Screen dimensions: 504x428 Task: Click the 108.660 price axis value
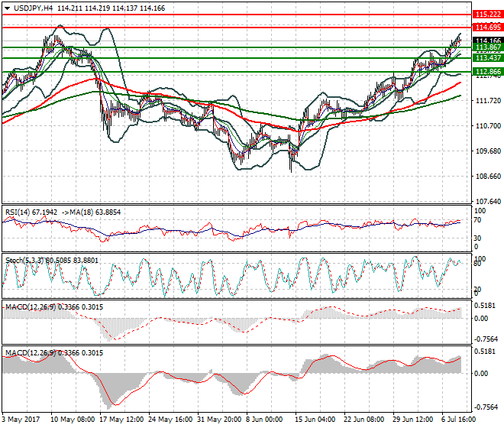click(488, 177)
